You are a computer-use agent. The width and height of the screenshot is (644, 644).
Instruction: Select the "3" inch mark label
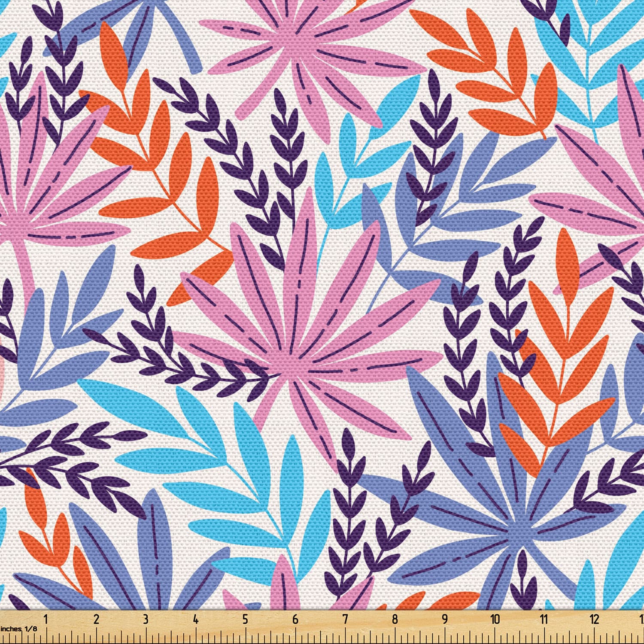click(146, 619)
